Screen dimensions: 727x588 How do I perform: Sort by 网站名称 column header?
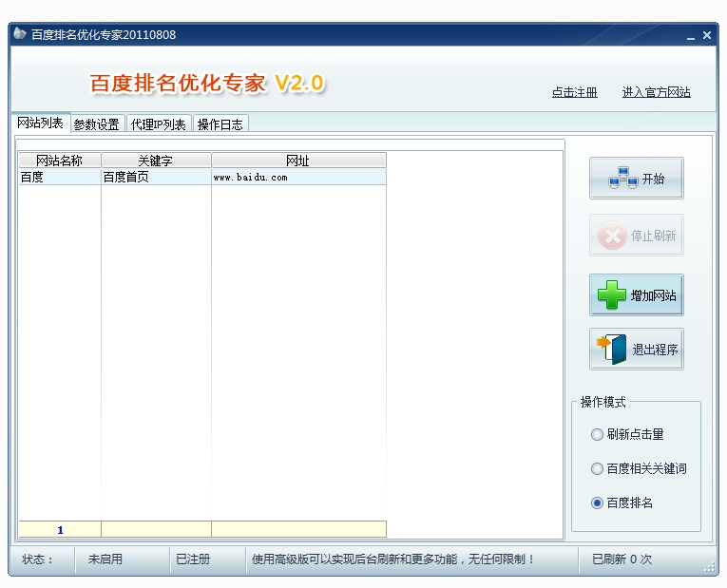click(59, 161)
